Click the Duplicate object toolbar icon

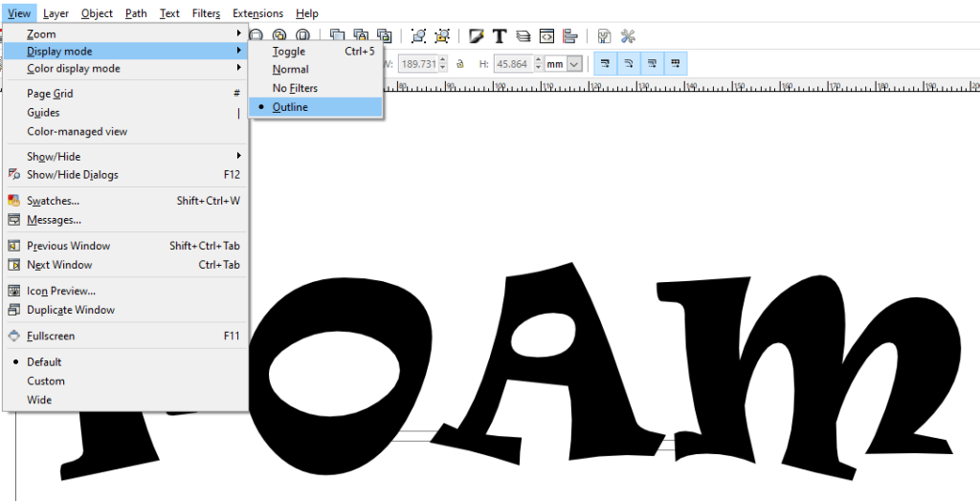pyautogui.click(x=338, y=35)
